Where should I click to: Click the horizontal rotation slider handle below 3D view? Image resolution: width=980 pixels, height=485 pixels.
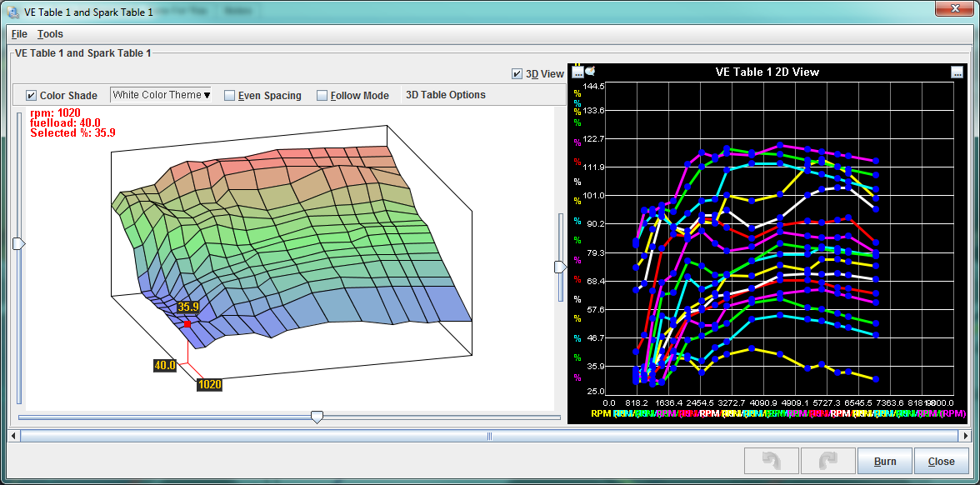317,417
